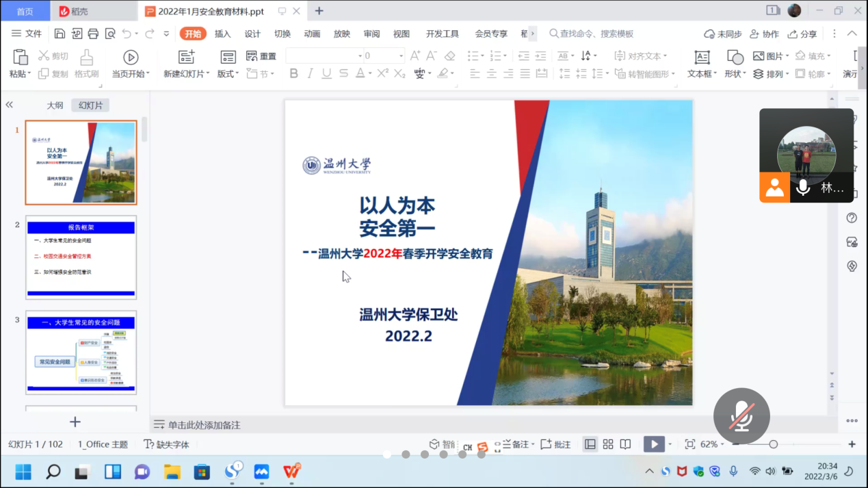Click the zoom slider in status bar
Image resolution: width=868 pixels, height=488 pixels.
click(x=773, y=444)
